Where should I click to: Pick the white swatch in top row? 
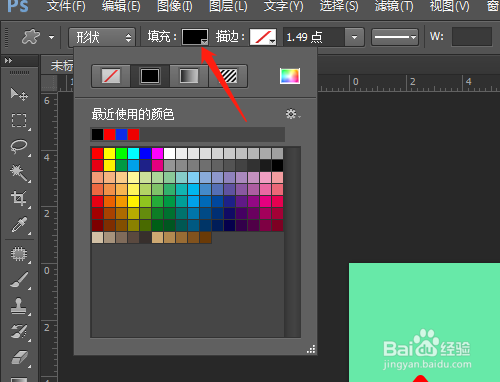click(169, 153)
